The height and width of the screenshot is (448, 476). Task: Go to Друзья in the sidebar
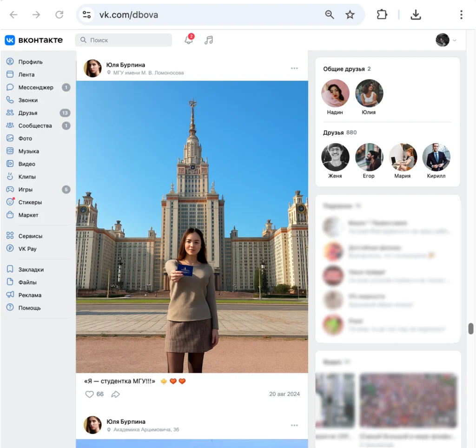[28, 113]
